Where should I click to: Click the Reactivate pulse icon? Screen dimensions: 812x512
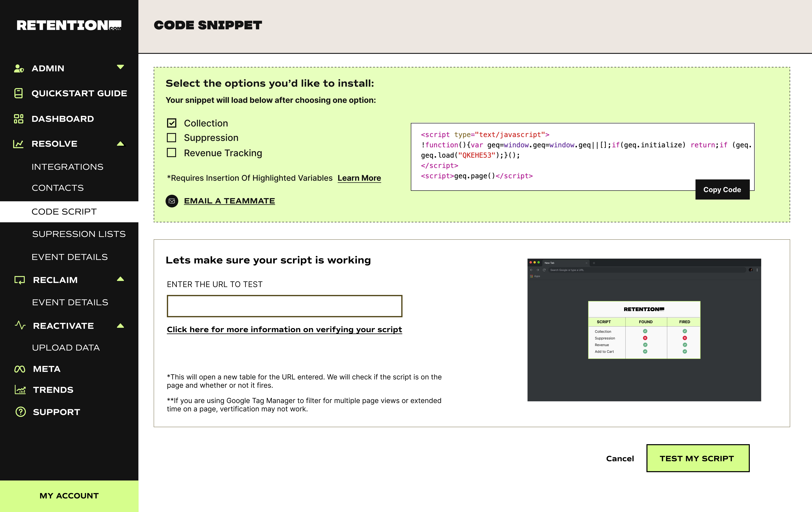coord(20,325)
